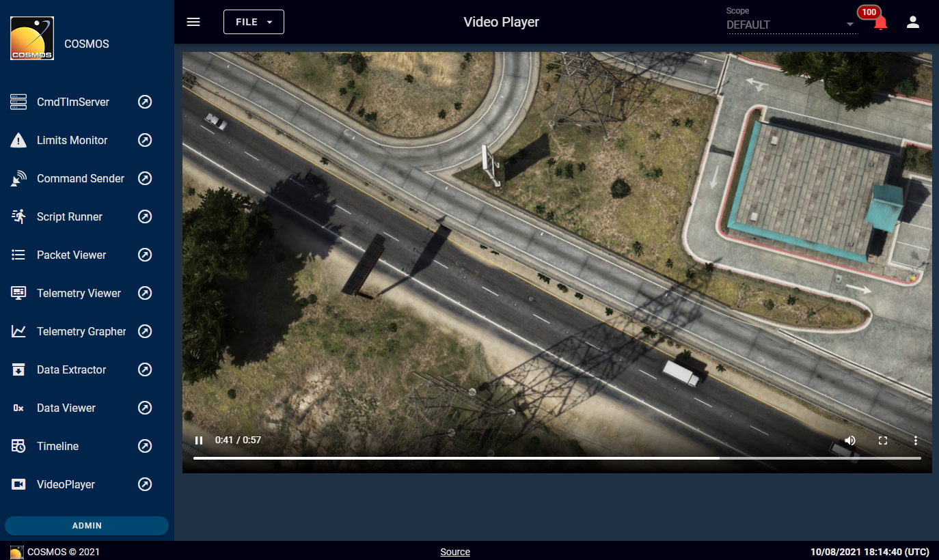
Task: Mute the video audio
Action: (x=849, y=440)
